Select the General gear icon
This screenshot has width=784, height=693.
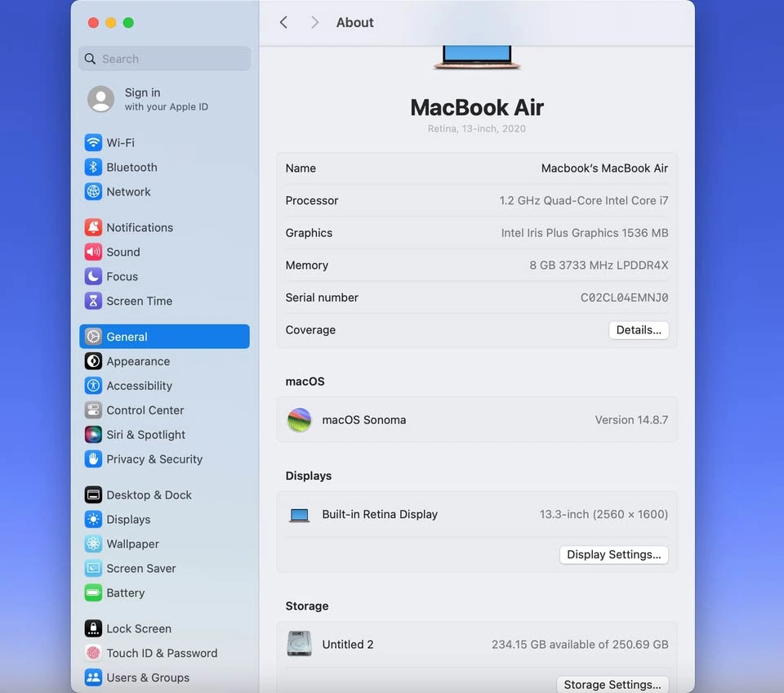(93, 337)
